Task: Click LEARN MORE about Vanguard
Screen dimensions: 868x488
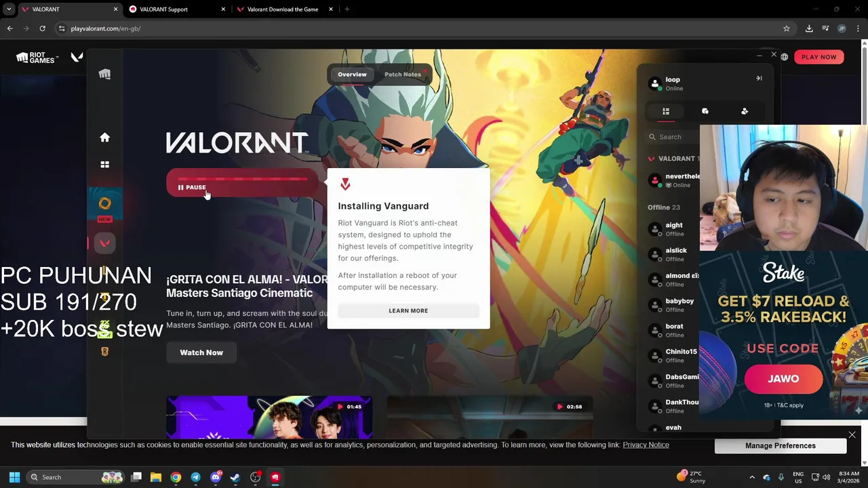Action: pos(408,310)
